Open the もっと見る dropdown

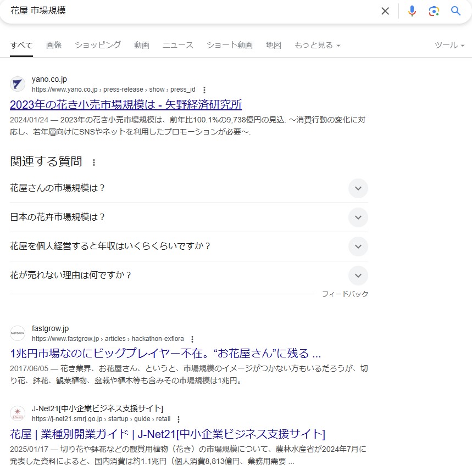pyautogui.click(x=317, y=45)
